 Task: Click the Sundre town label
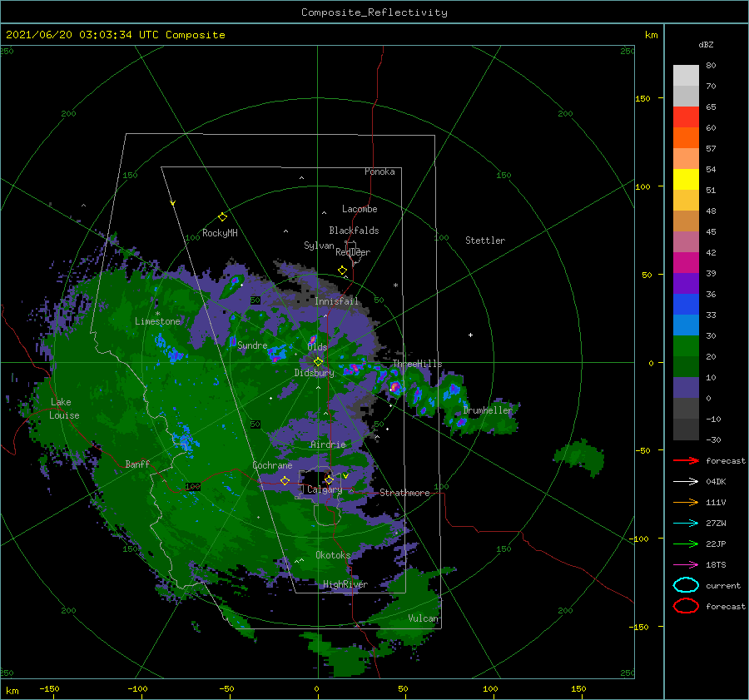(252, 345)
